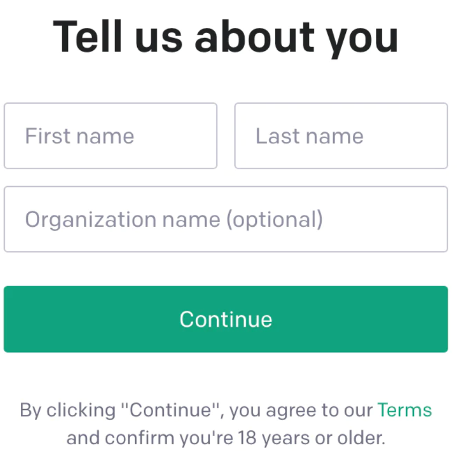Image resolution: width=476 pixels, height=463 pixels.
Task: Click the "First name" placeholder text
Action: 79,136
